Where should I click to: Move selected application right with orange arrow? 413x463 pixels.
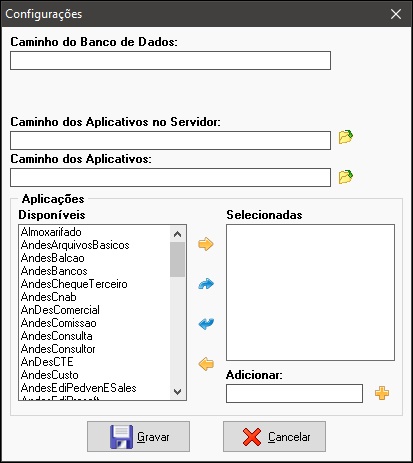click(x=206, y=244)
